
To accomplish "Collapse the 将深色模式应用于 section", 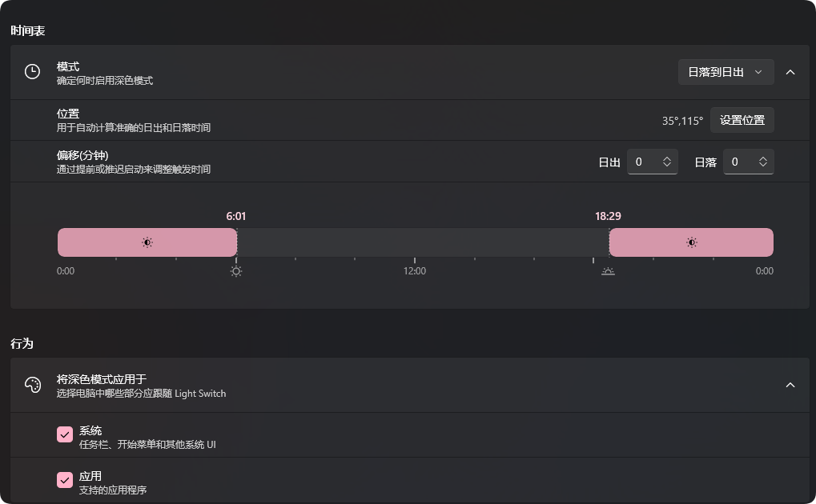I will coord(790,385).
